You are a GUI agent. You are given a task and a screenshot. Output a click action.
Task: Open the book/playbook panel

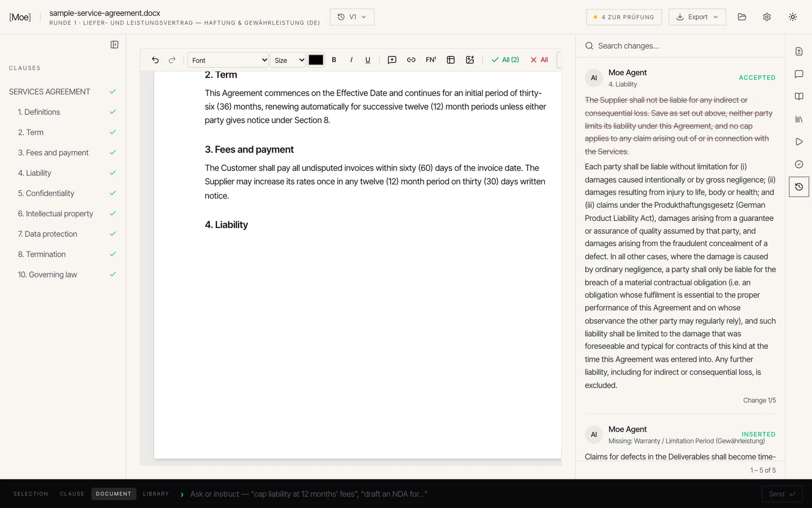pyautogui.click(x=799, y=97)
